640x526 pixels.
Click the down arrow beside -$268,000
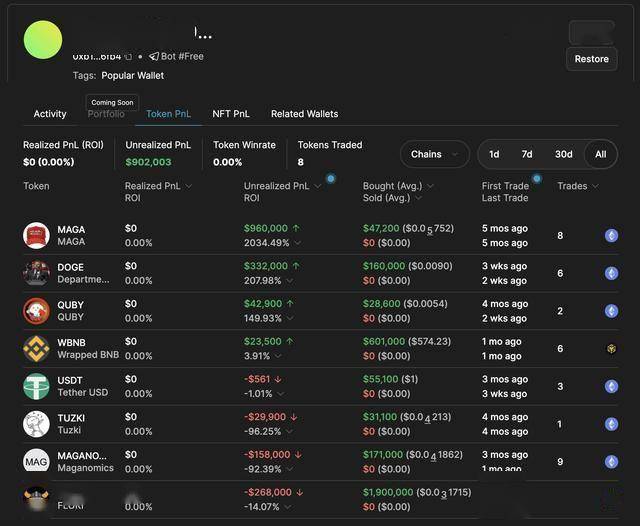tap(300, 492)
